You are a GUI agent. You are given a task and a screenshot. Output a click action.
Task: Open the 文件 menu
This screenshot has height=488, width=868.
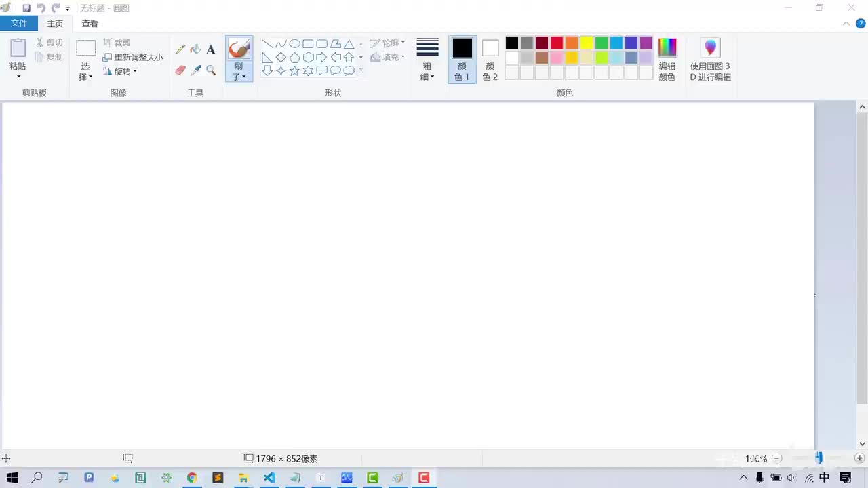pyautogui.click(x=19, y=24)
